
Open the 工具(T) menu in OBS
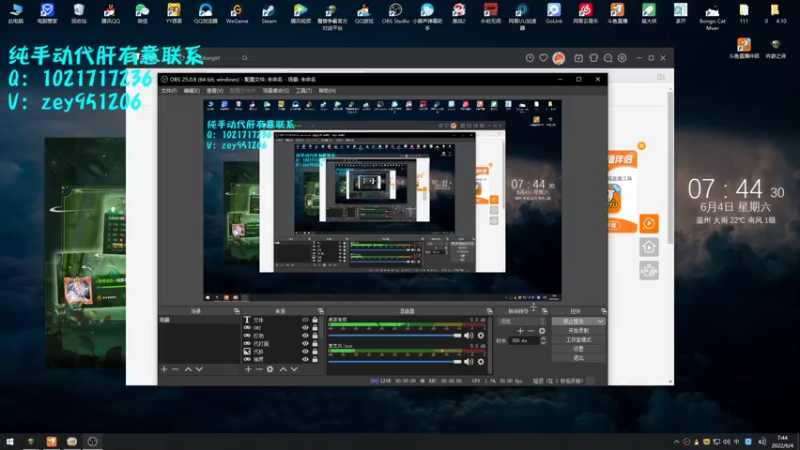click(x=304, y=91)
